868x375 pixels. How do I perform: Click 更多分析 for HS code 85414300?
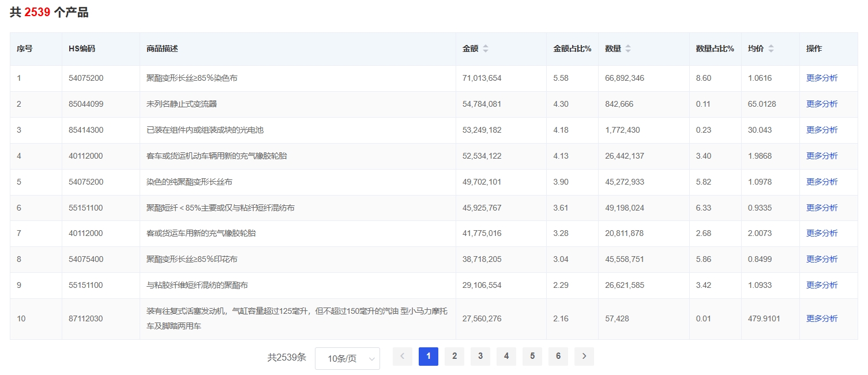tap(821, 130)
